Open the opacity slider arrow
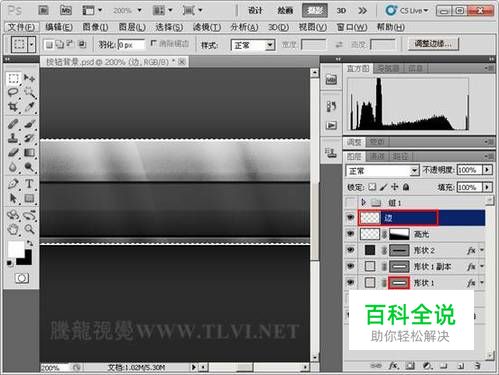The height and width of the screenshot is (375, 499). (487, 170)
